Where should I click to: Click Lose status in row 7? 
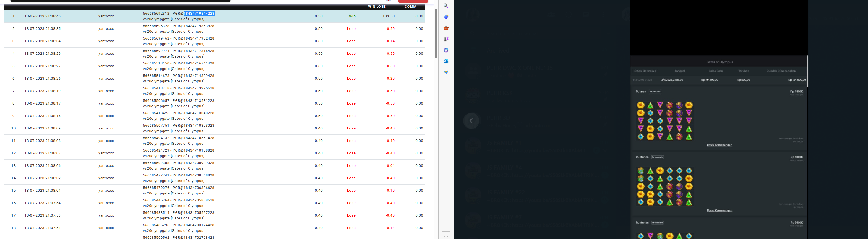click(x=351, y=91)
